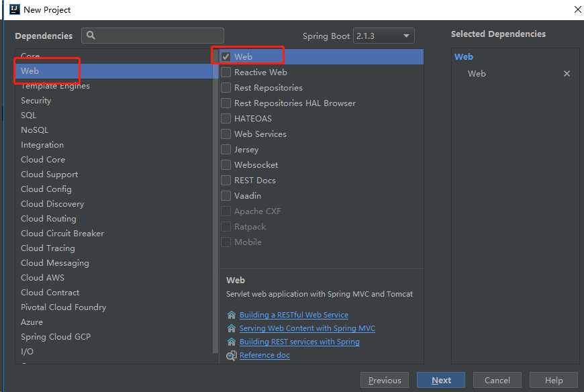Open Building a RESTful Web Service link

(x=294, y=315)
